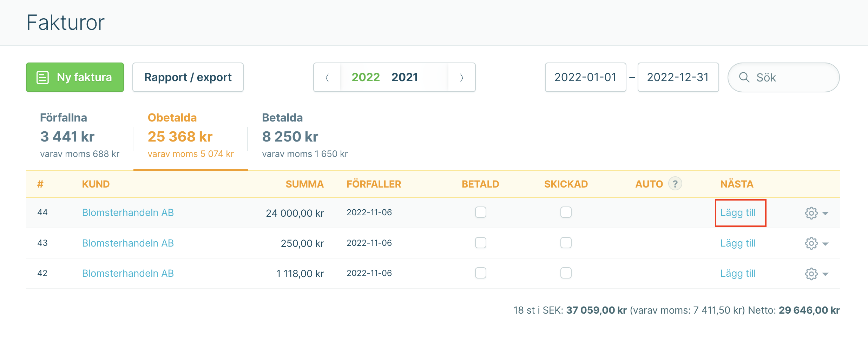This screenshot has width=868, height=347.
Task: Click the search magnifier icon
Action: 744,77
